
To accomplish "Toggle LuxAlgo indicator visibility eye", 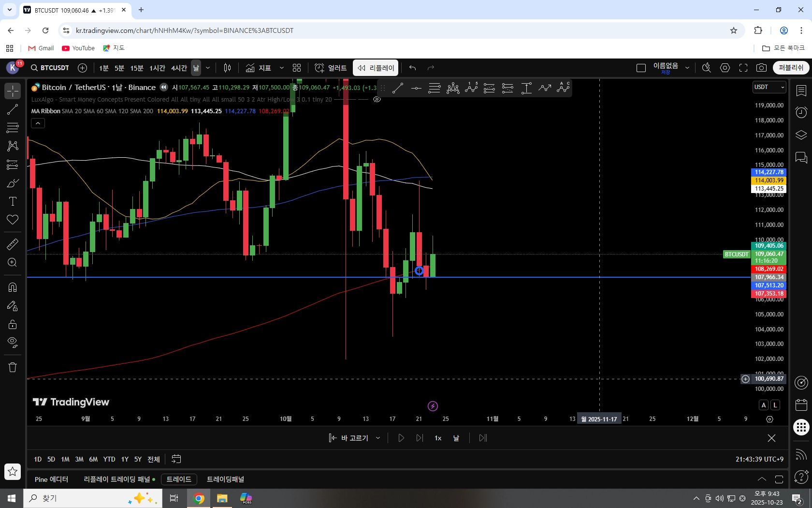I will coord(377,100).
